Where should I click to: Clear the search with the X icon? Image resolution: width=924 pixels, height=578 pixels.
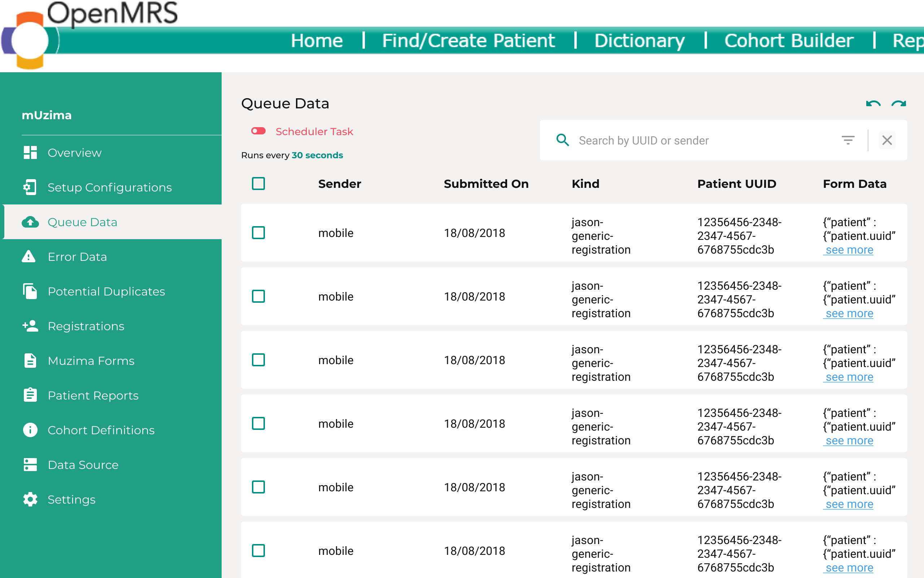point(887,140)
